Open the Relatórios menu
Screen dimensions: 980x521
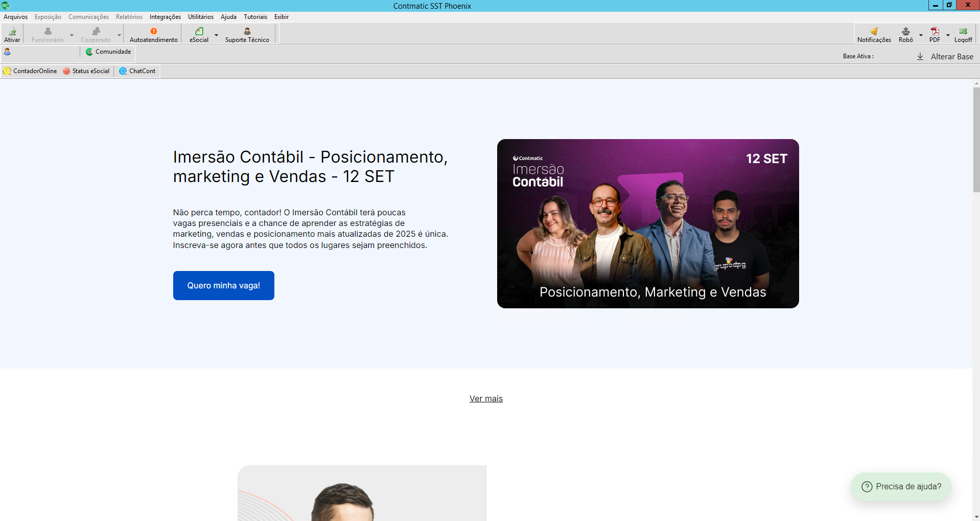point(129,17)
